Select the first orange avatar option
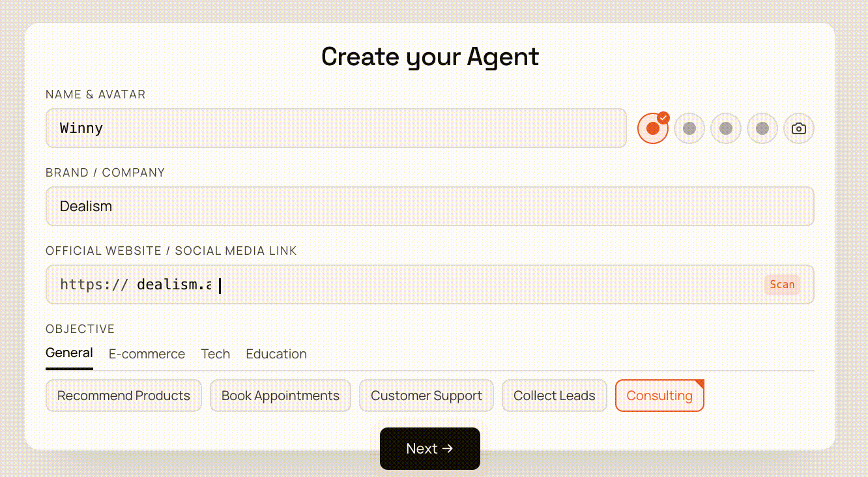This screenshot has height=477, width=868. point(653,128)
